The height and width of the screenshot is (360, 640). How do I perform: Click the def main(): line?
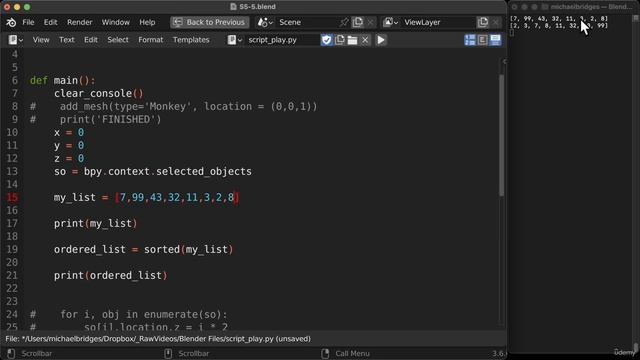tap(62, 80)
